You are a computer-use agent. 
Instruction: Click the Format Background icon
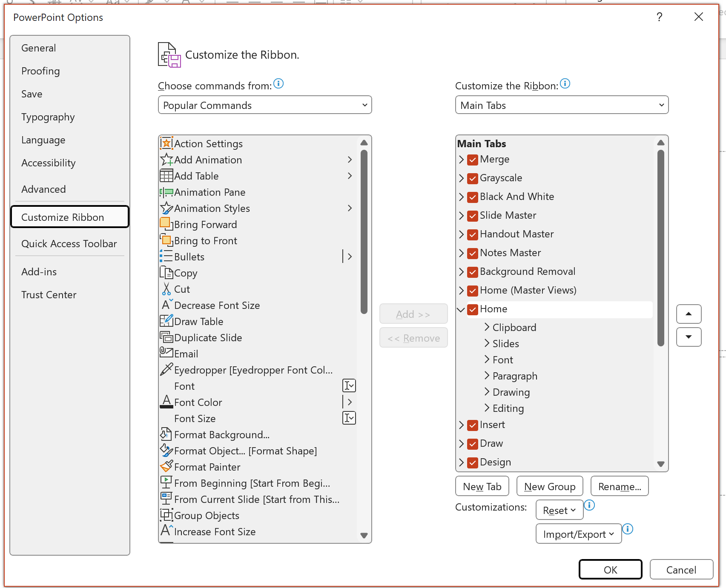click(x=166, y=434)
